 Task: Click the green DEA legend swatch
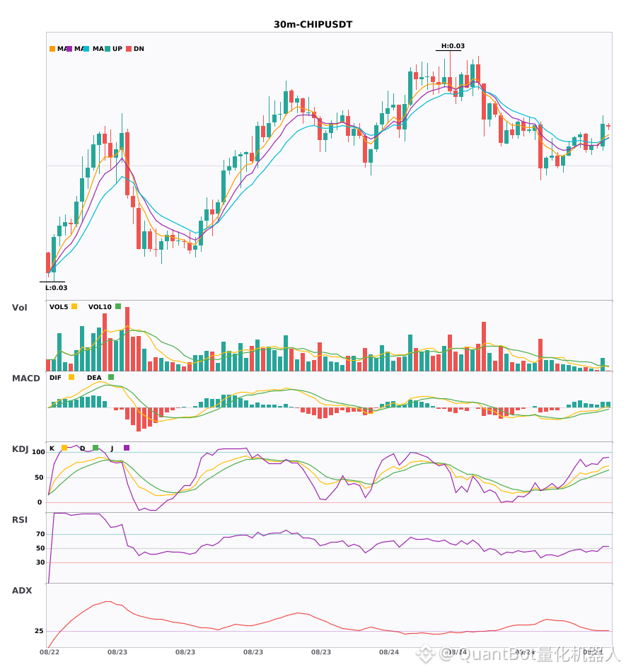(111, 377)
